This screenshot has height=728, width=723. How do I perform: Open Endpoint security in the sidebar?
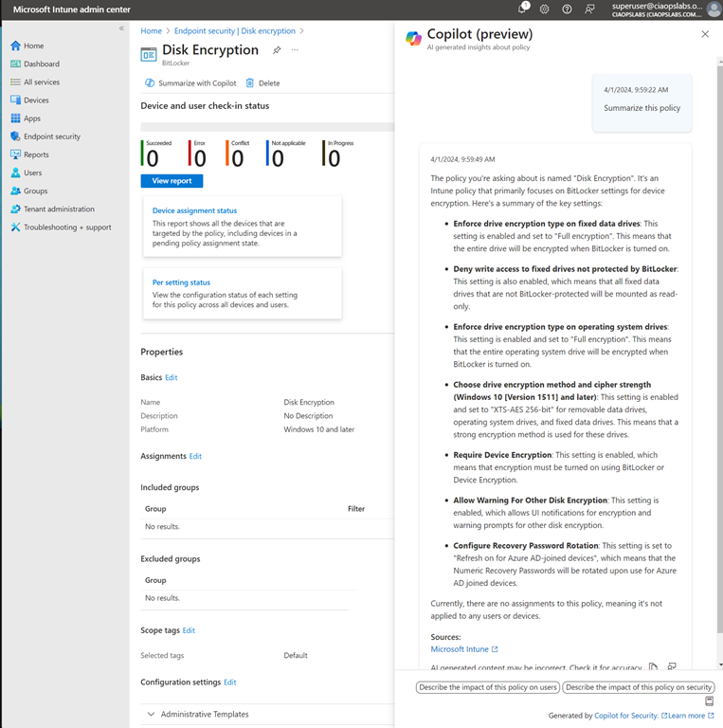[x=51, y=136]
